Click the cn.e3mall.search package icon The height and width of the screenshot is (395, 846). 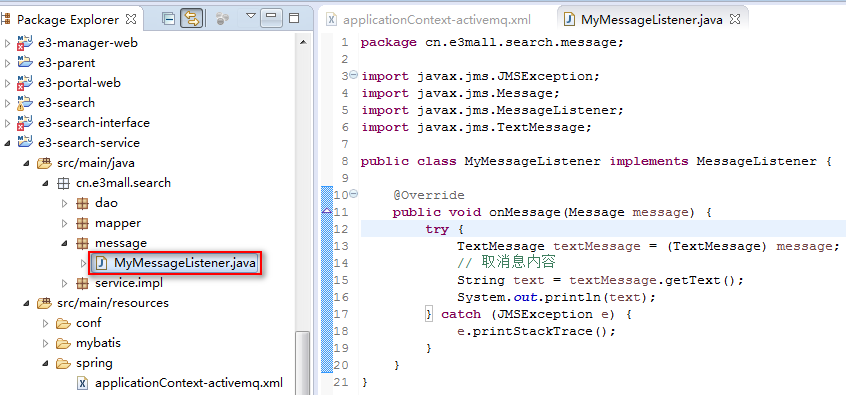[x=63, y=183]
